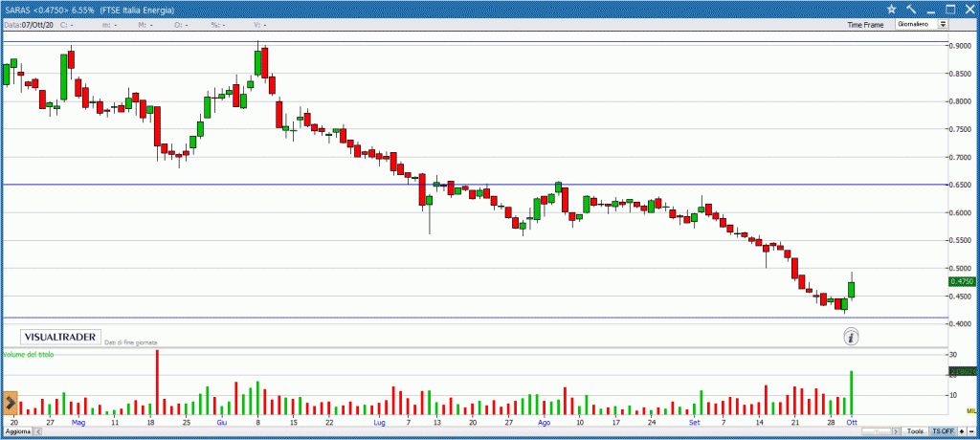Click the 'Set' date axis label
The width and height of the screenshot is (980, 440).
[x=695, y=423]
